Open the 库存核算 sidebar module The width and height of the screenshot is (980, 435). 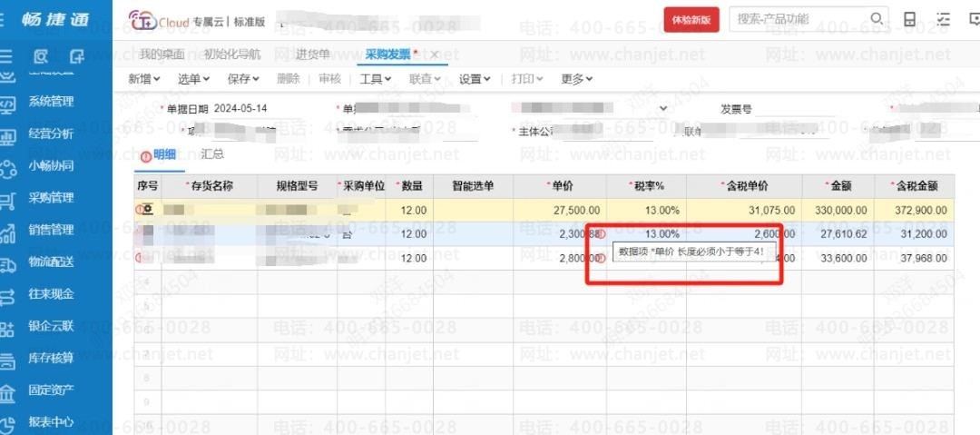pos(50,358)
